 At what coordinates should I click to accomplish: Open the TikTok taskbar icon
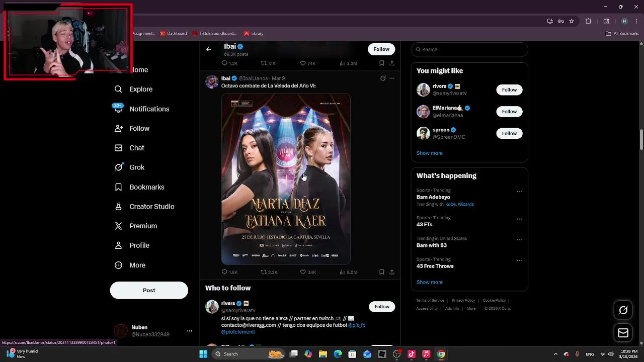(x=411, y=354)
